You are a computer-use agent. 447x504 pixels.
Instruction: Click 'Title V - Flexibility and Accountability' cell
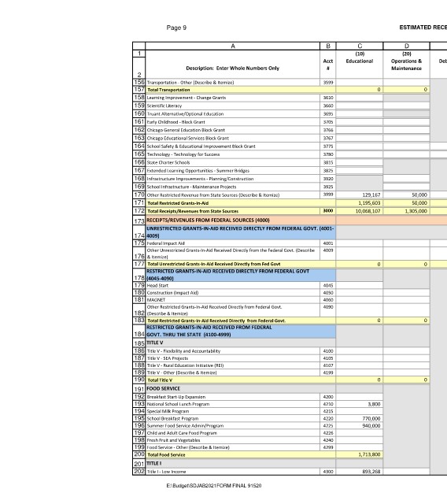click(x=233, y=351)
